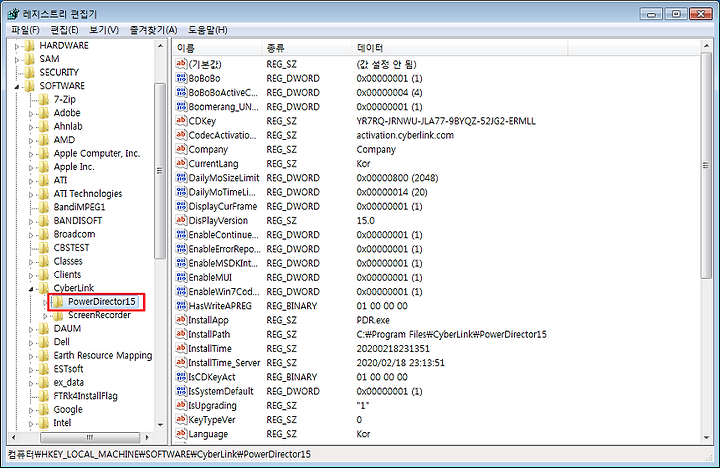Image resolution: width=720 pixels, height=468 pixels.
Task: Select the PowerDirector15 key
Action: pyautogui.click(x=101, y=302)
